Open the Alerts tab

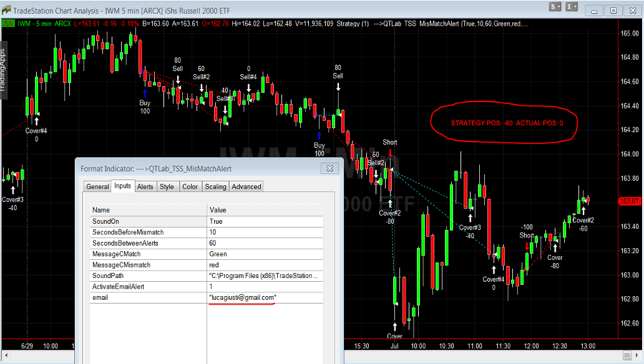145,187
